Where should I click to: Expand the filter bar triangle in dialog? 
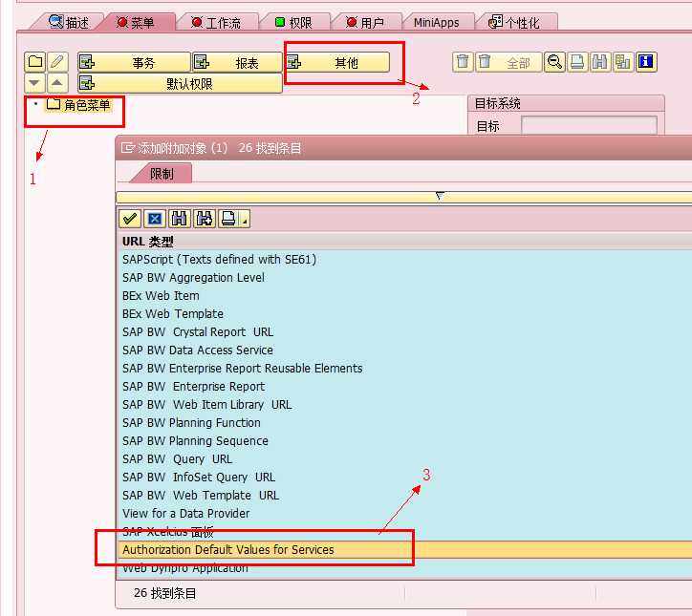(440, 196)
